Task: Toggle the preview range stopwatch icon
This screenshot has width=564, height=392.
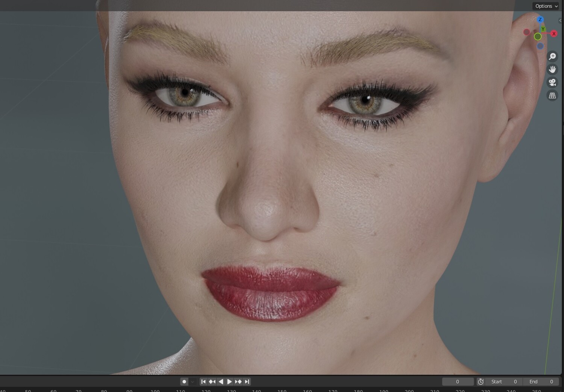Action: click(481, 381)
